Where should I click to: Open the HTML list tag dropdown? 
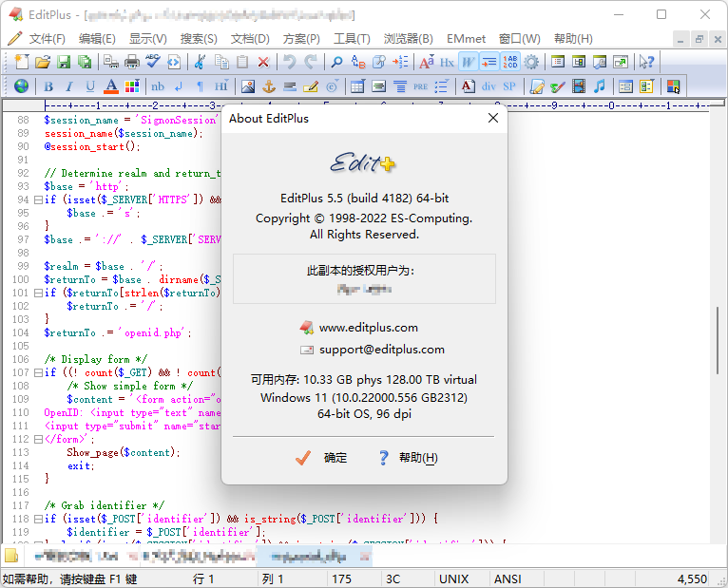(x=442, y=86)
